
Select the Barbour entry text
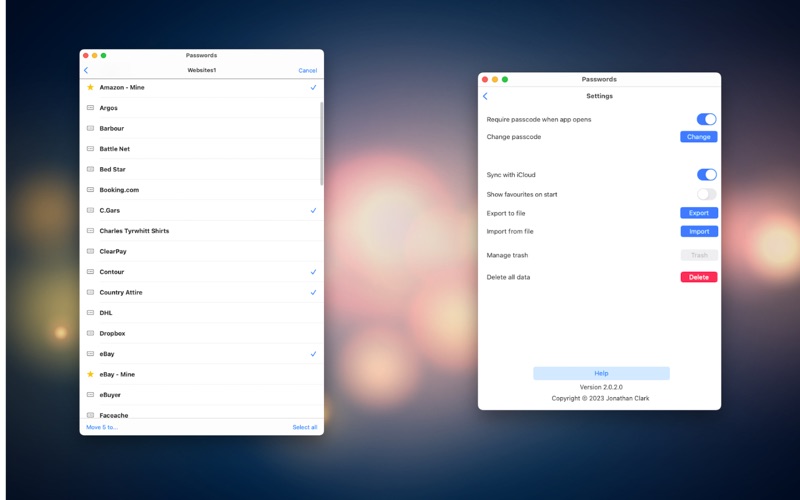pos(112,128)
